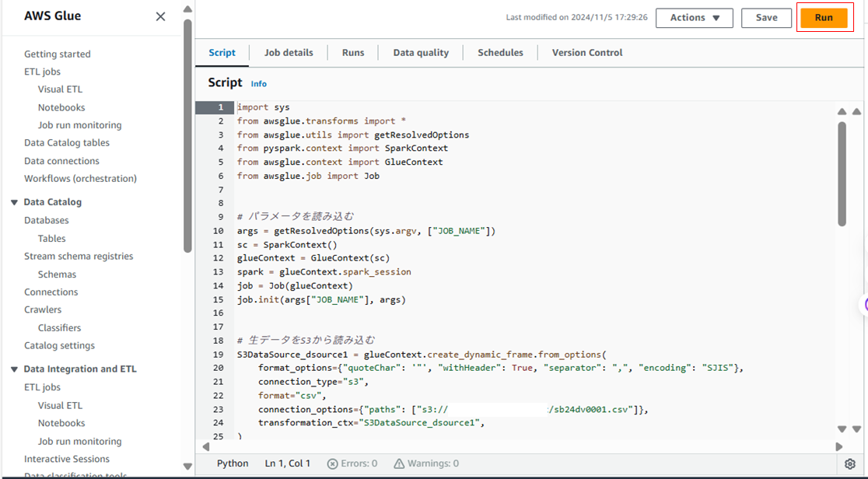This screenshot has width=868, height=479.
Task: Click sidebar scrollbar down arrow
Action: pyautogui.click(x=187, y=467)
